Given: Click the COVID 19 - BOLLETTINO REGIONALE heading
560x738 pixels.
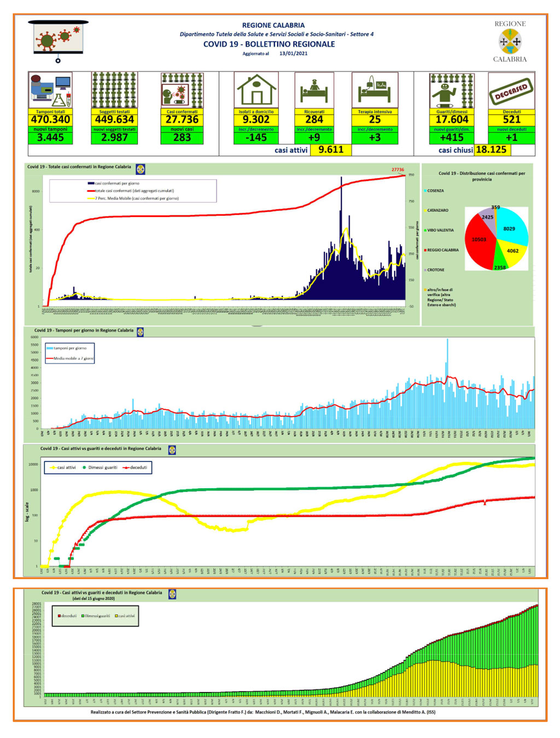Looking at the screenshot, I should tap(269, 44).
